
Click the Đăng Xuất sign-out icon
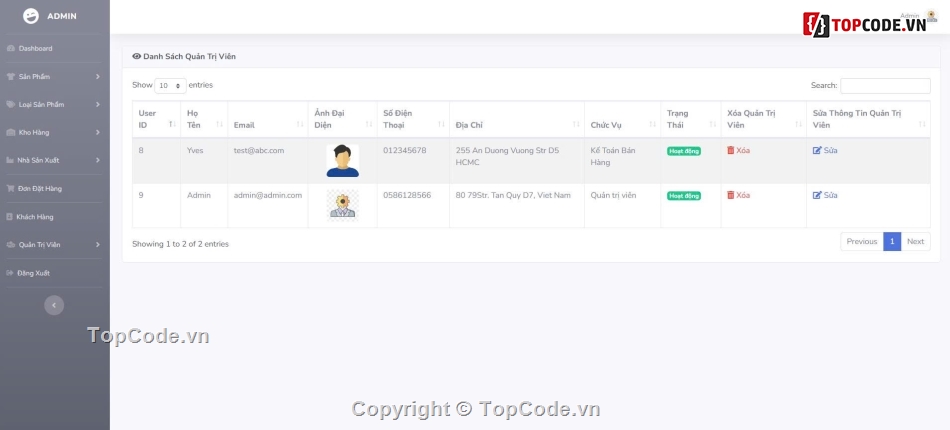[x=10, y=273]
